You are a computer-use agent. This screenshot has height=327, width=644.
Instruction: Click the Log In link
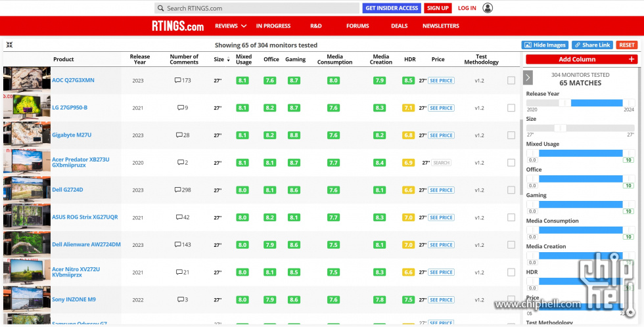click(467, 8)
